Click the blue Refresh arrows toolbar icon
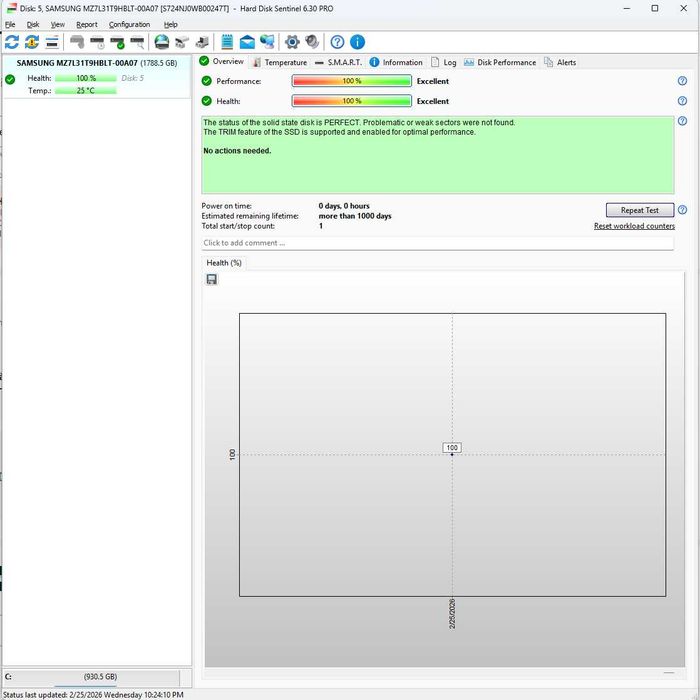The image size is (700, 700). [12, 42]
